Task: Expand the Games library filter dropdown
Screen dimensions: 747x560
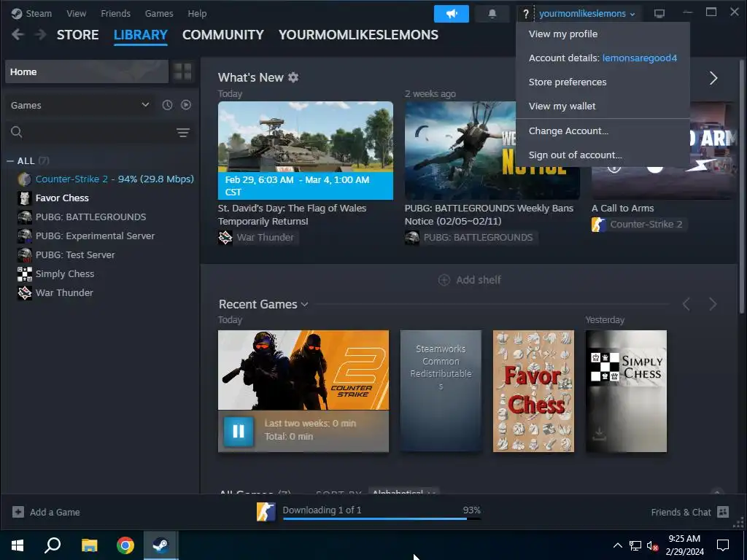Action: coord(80,105)
